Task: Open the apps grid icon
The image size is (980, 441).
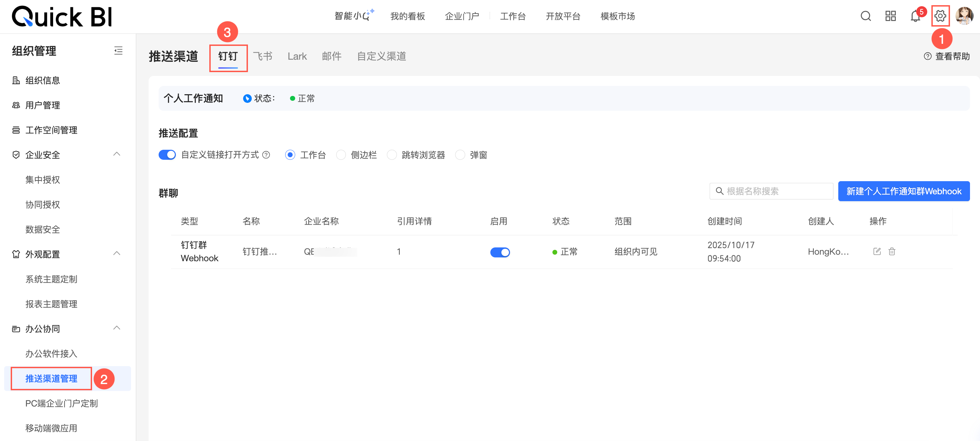Action: [890, 16]
